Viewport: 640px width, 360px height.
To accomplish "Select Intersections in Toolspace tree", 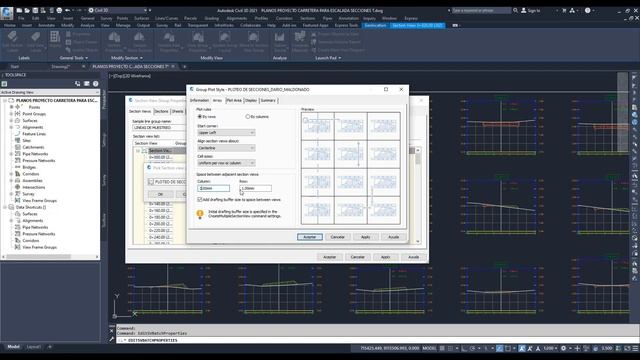I will (33, 187).
